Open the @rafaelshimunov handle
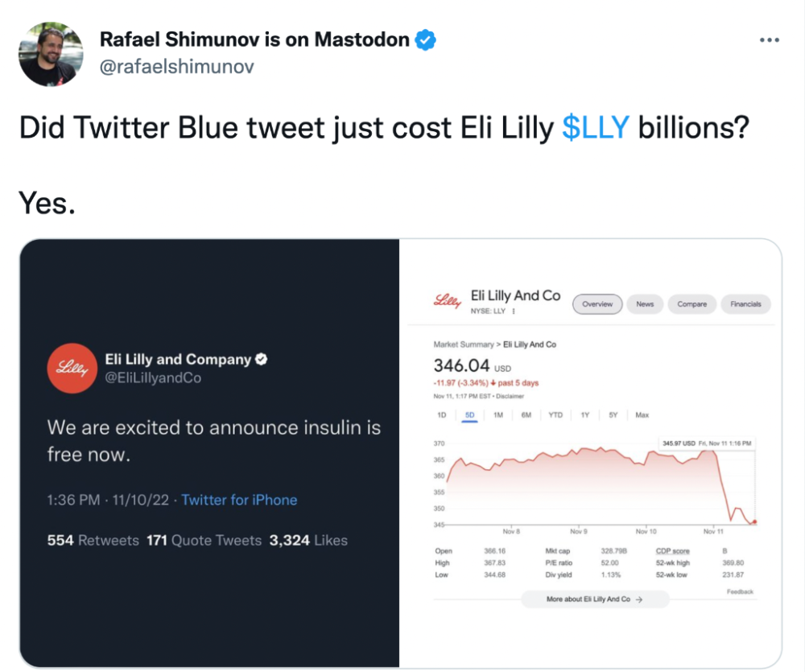The height and width of the screenshot is (672, 805). (176, 66)
